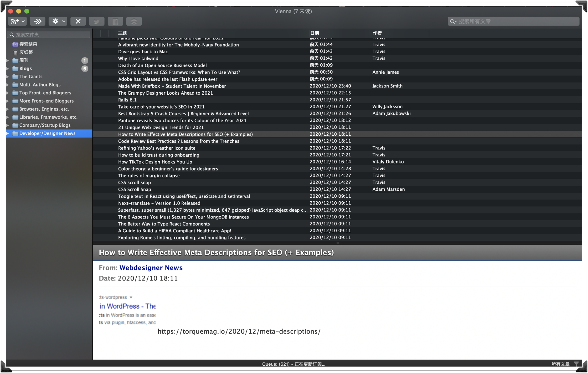Select 'CSS scroll snap' article by Travis
Screen dimensions: 588x373
[x=134, y=182]
